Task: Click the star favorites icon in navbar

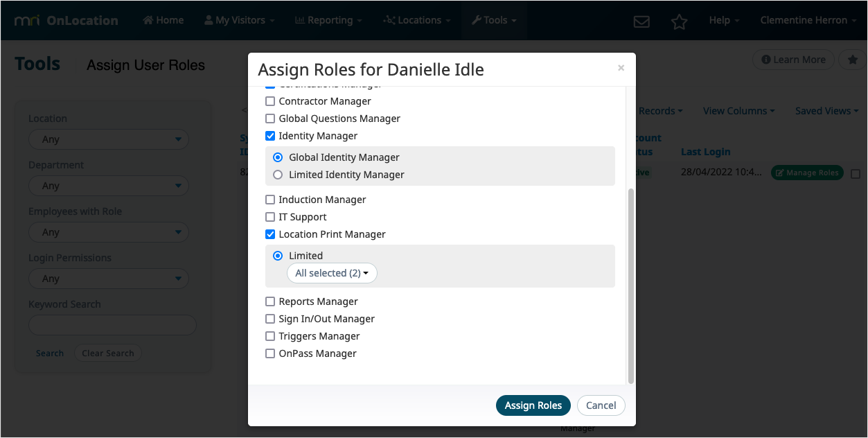Action: [x=679, y=21]
